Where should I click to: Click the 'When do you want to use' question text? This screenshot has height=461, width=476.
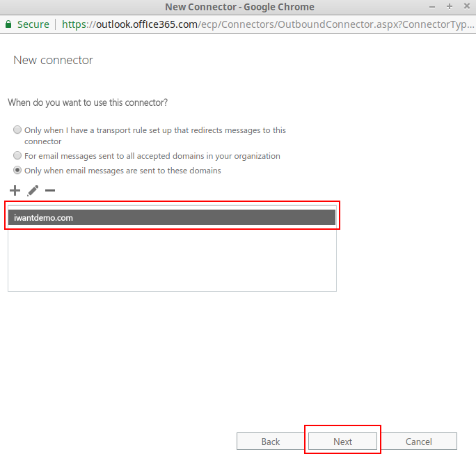coord(88,102)
